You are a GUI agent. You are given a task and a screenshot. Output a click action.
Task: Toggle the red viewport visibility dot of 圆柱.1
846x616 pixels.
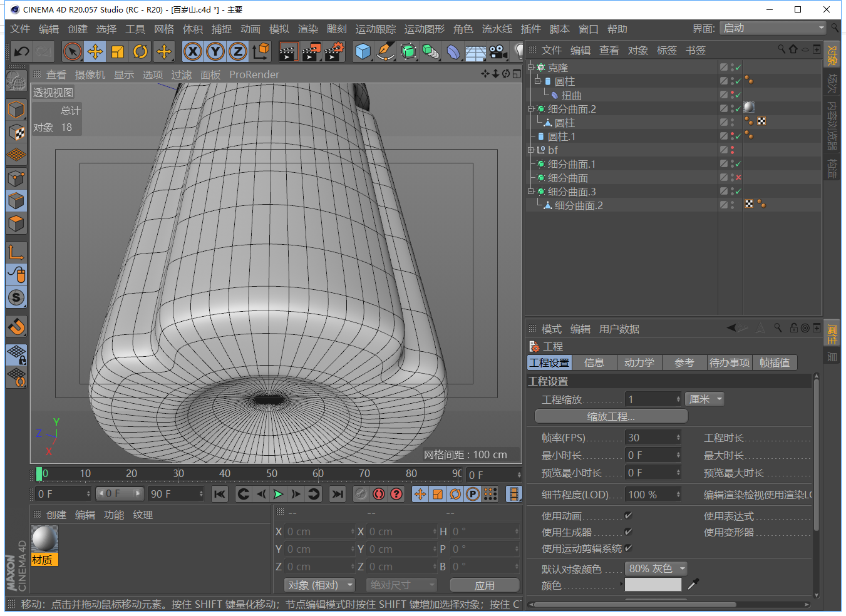(x=732, y=133)
